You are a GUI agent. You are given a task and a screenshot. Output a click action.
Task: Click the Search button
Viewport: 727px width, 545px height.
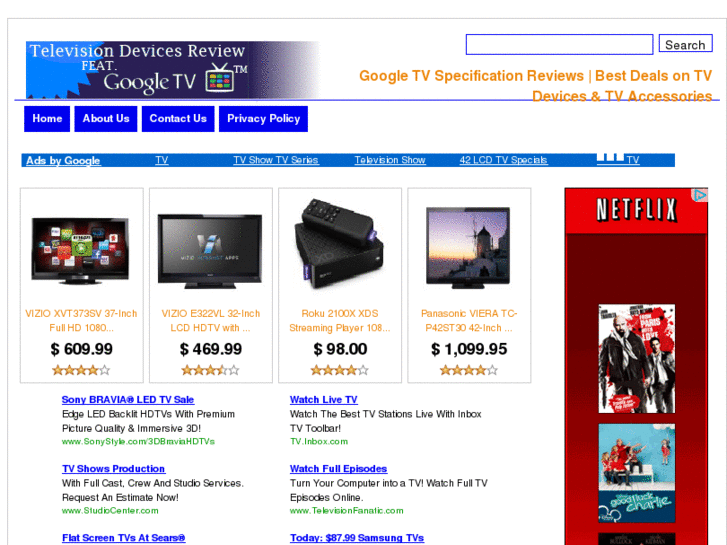point(685,45)
